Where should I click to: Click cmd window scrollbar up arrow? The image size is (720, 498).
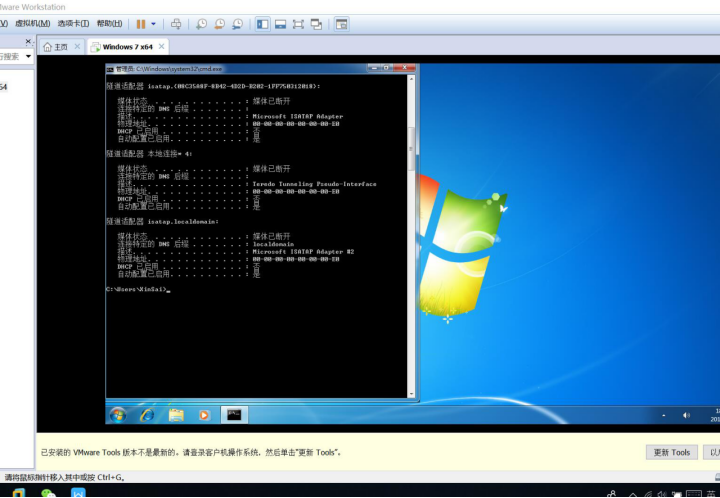pos(411,79)
